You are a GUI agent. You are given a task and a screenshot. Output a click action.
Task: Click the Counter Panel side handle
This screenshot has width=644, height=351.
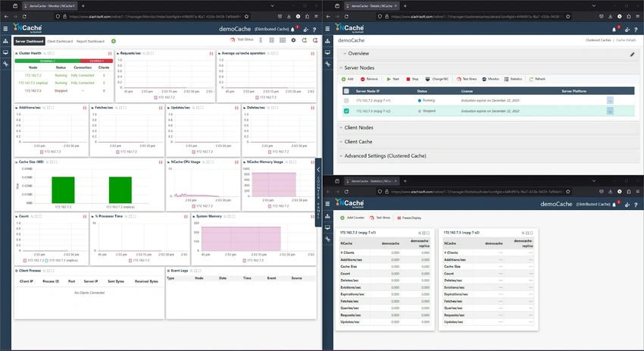318,192
